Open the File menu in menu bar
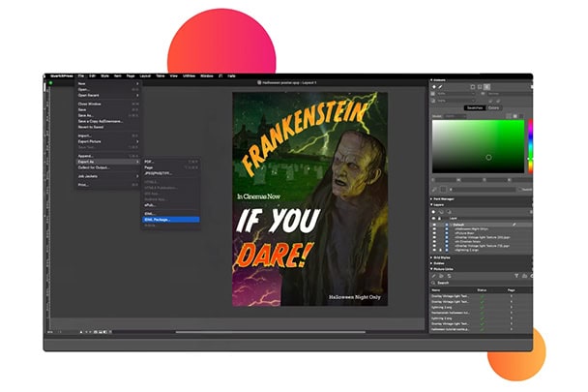The height and width of the screenshot is (392, 588). 81,75
